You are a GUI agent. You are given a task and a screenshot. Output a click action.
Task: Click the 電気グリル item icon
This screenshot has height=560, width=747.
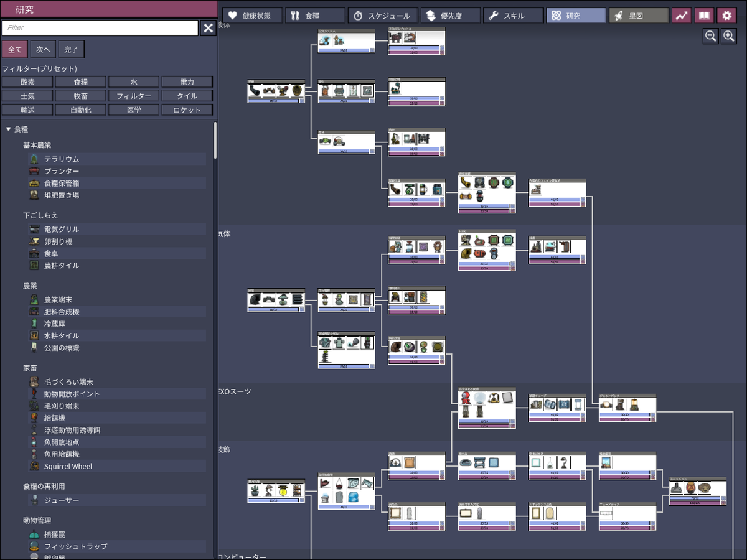(34, 230)
